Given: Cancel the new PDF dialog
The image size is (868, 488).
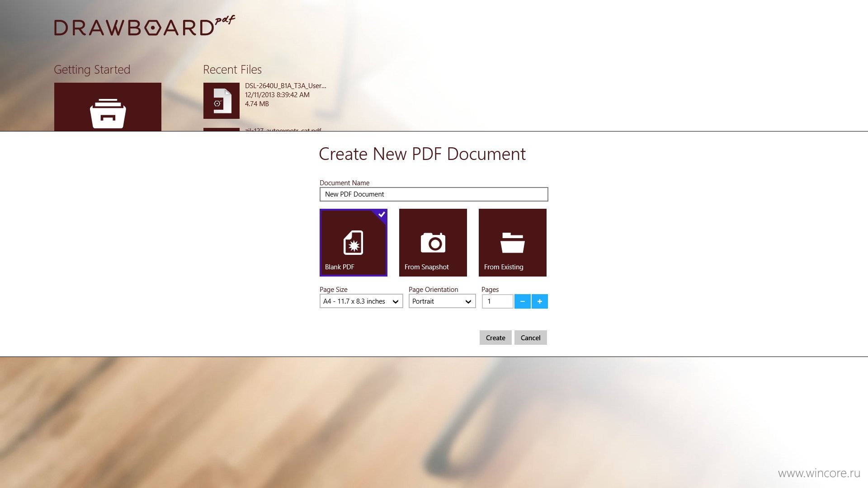Looking at the screenshot, I should point(530,338).
